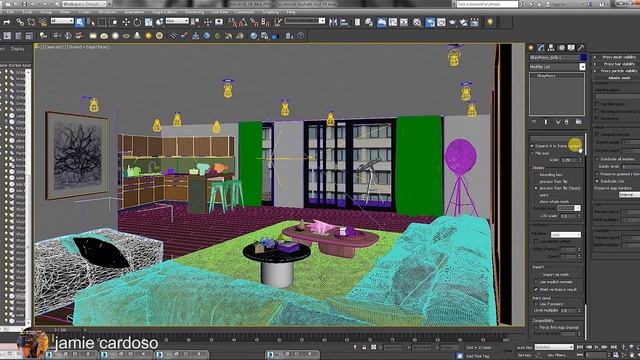Toggle the Flip axis checkbox
The image size is (640, 360).
tap(532, 153)
